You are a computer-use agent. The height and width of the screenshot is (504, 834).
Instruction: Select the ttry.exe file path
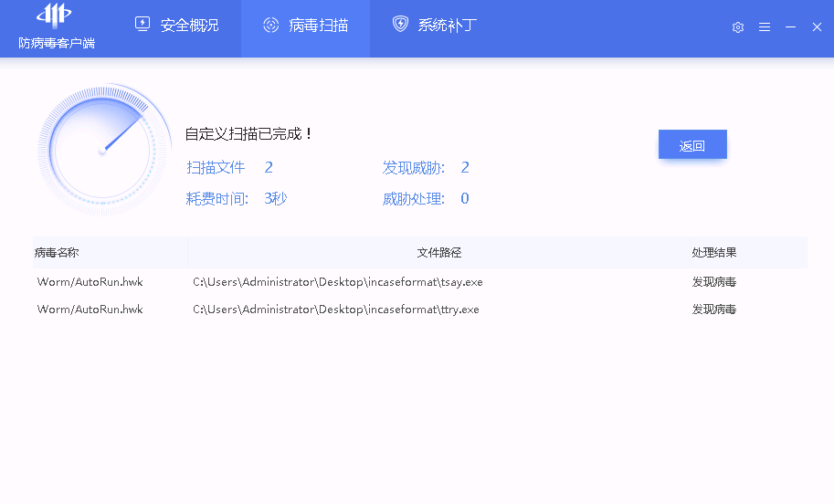click(336, 310)
